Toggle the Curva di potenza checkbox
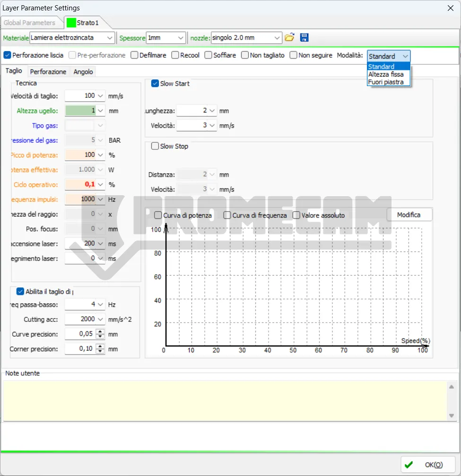 [158, 215]
